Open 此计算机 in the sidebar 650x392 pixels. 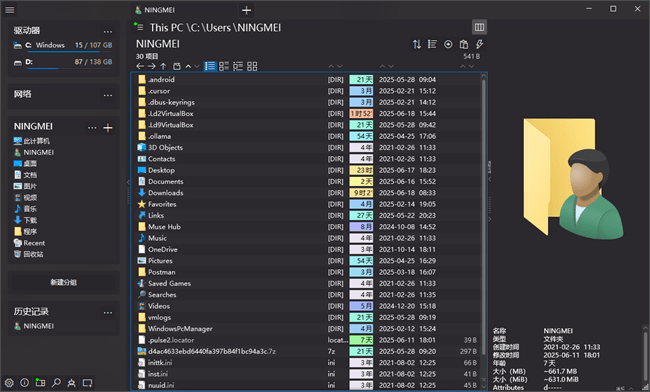[x=32, y=141]
